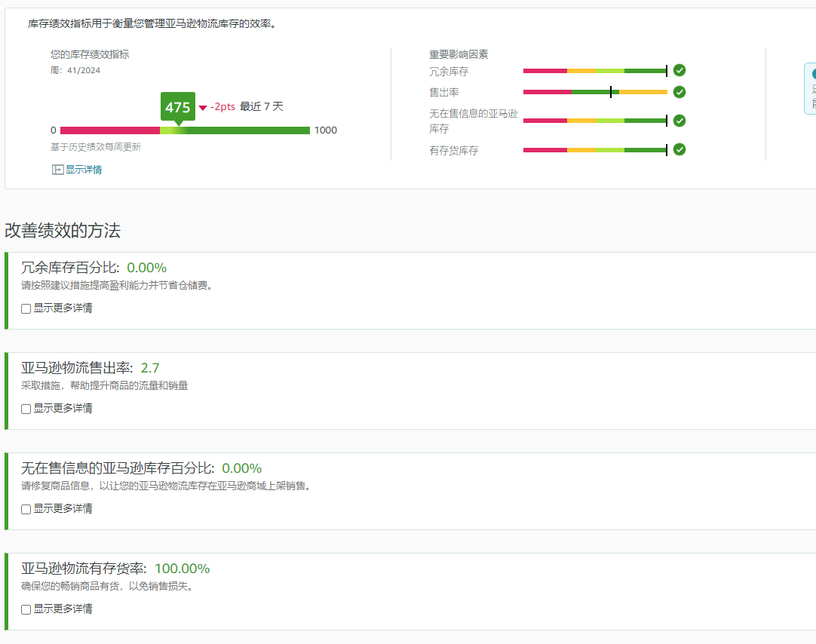Click the 冗余库存 factor label
This screenshot has height=644, width=816.
pos(449,72)
